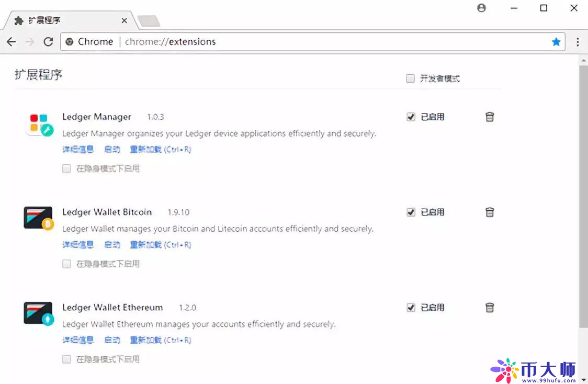
Task: Click the Ledger Wallet Ethereum description text
Action: [199, 324]
